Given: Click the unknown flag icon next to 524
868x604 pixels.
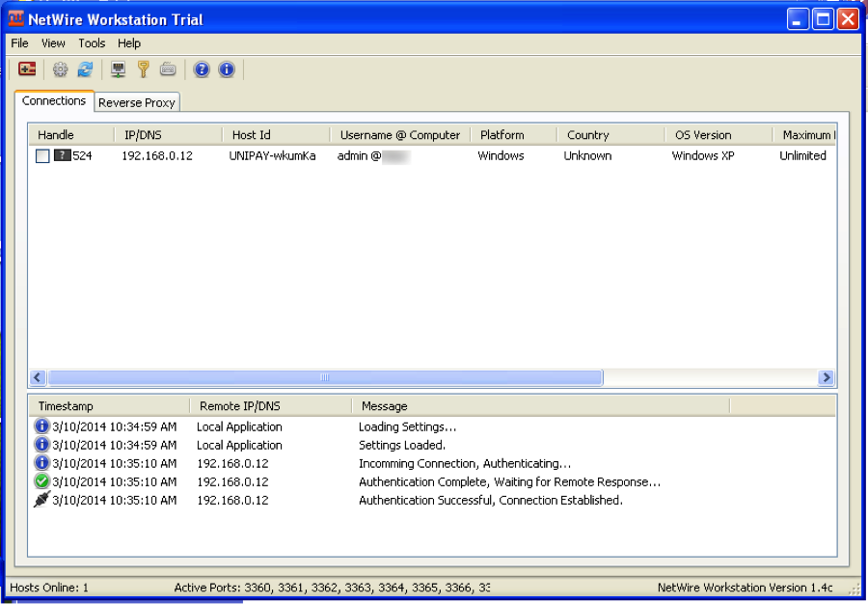Looking at the screenshot, I should 63,155.
